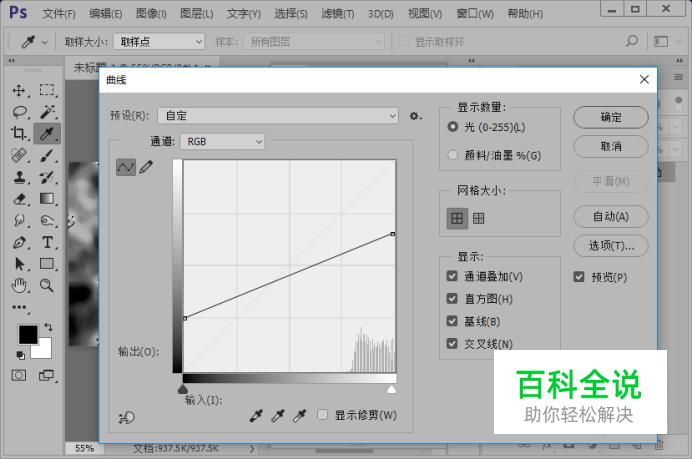Click the 选项(T)... button
Viewport: 692px width, 459px height.
coord(611,245)
